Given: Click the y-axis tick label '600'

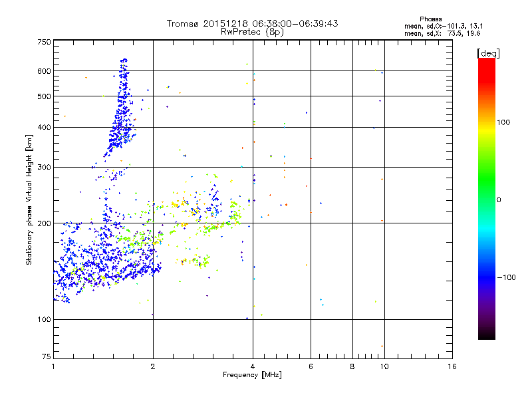Looking at the screenshot, I should point(44,71).
